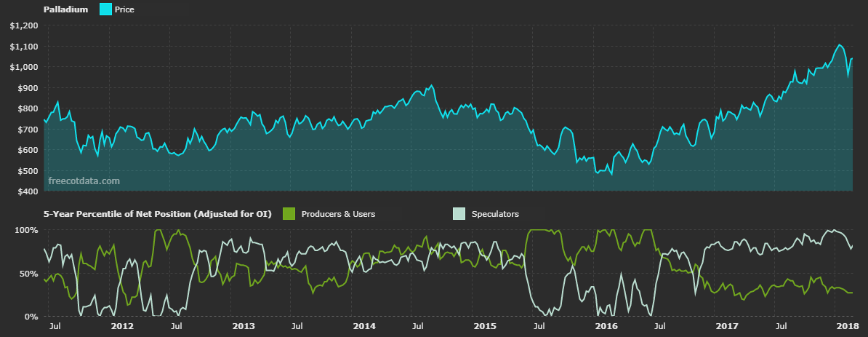Image resolution: width=868 pixels, height=337 pixels.
Task: Click the $500 price axis label
Action: tap(28, 171)
